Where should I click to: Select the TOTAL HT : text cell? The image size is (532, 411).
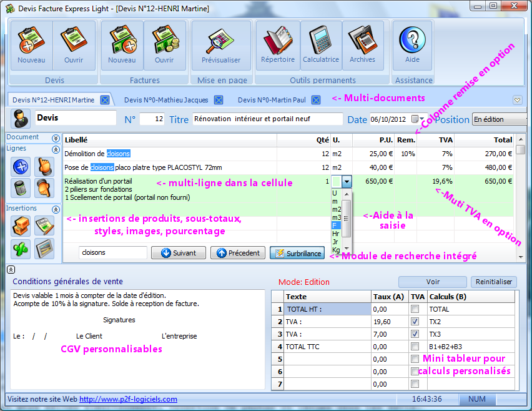[x=327, y=309]
